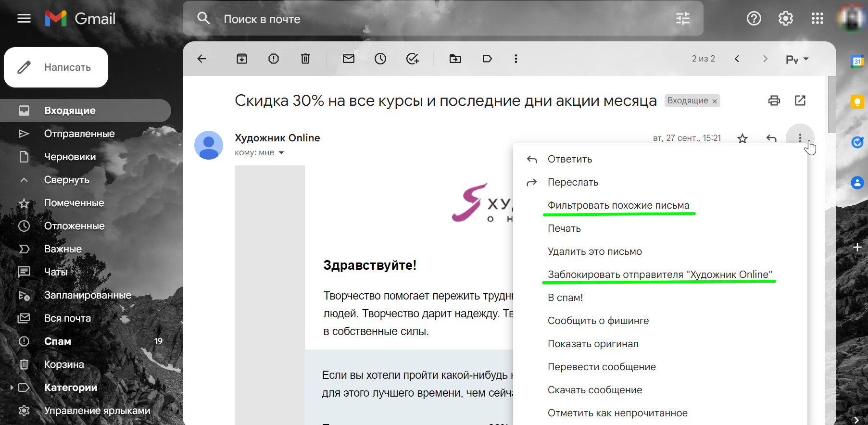Choose Фильтровать похожие письма
The image size is (868, 425).
(660, 205)
